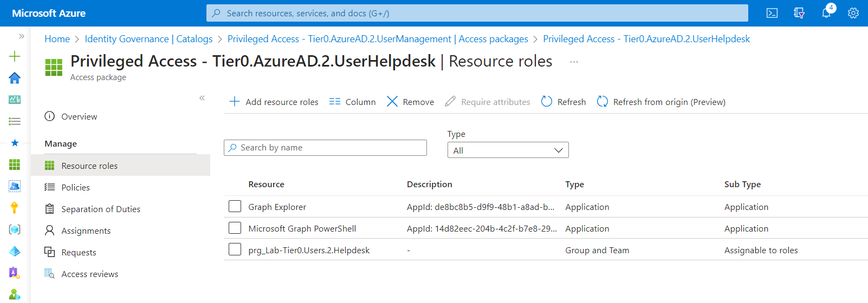Click the Refresh button
Image resolution: width=868 pixels, height=303 pixels.
coord(563,102)
